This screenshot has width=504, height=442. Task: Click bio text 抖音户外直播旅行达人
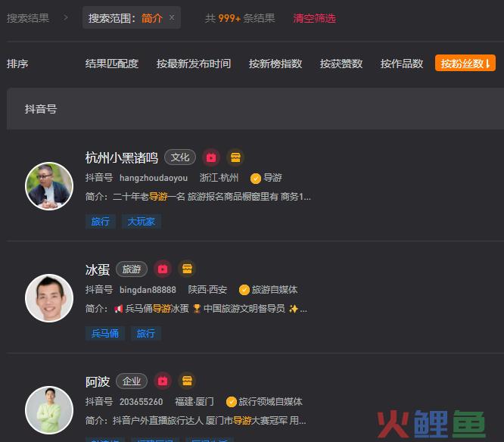click(158, 421)
